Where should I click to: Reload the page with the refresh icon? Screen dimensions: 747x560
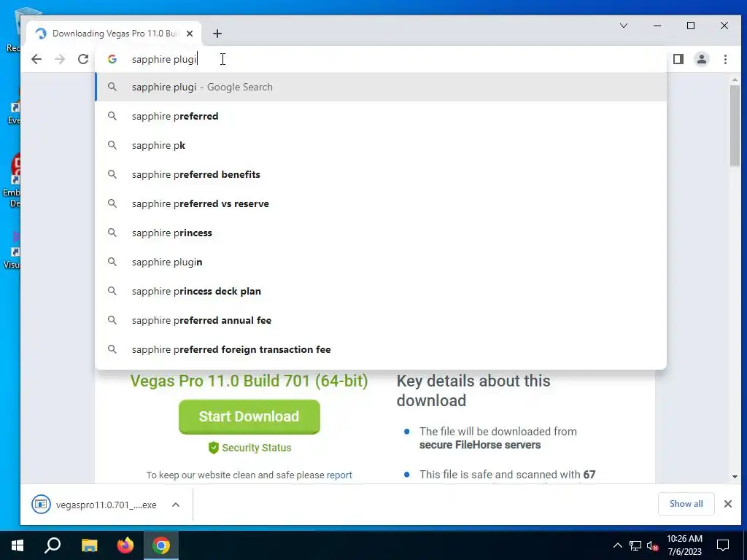pos(83,59)
